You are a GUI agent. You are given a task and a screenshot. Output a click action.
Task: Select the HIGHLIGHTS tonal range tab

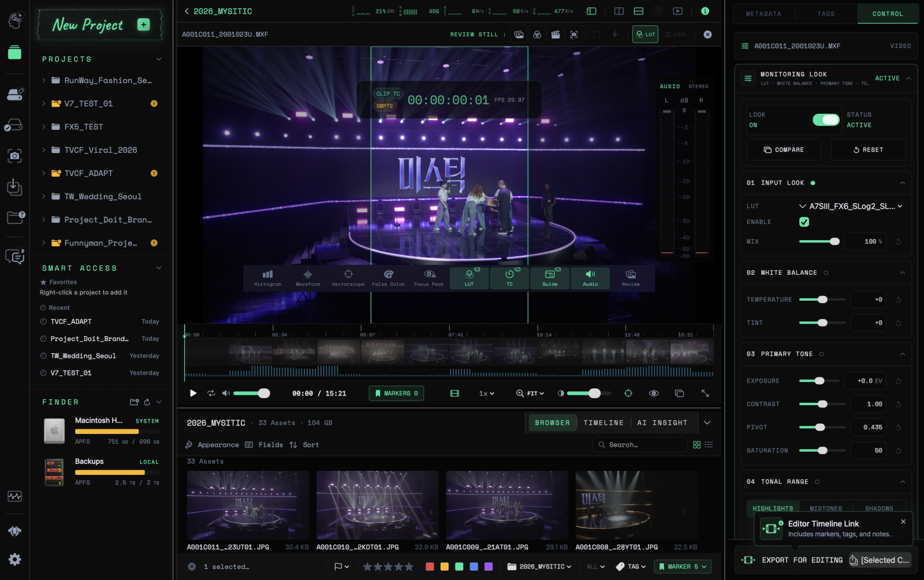point(773,508)
